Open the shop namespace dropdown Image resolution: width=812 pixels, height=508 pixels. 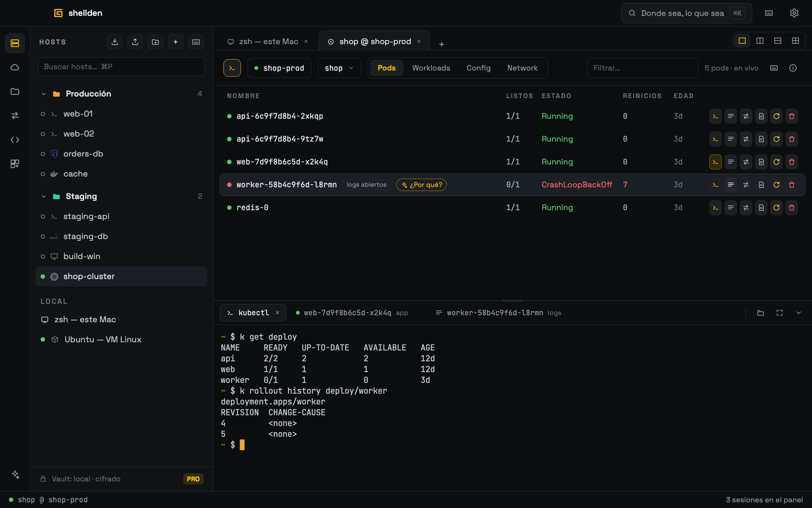click(339, 68)
